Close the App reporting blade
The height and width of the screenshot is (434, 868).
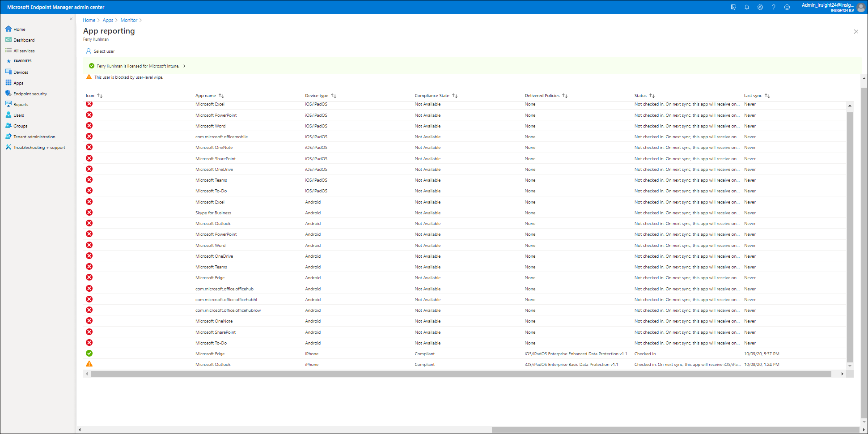856,31
